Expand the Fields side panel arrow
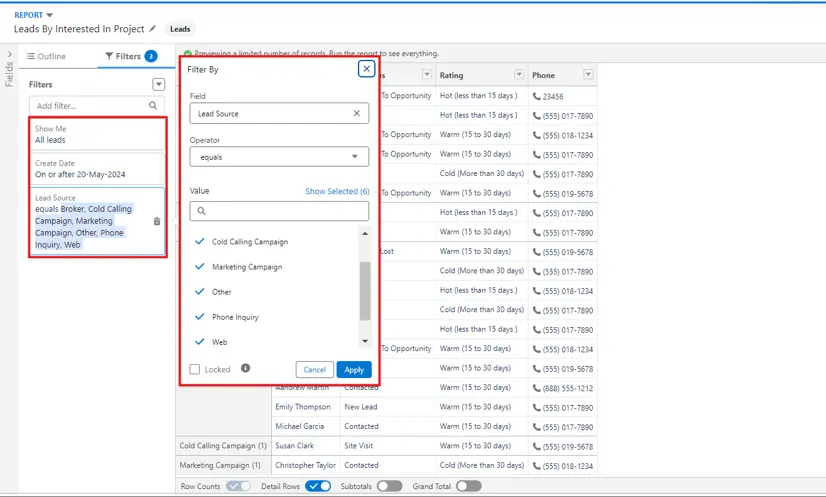 [9, 54]
